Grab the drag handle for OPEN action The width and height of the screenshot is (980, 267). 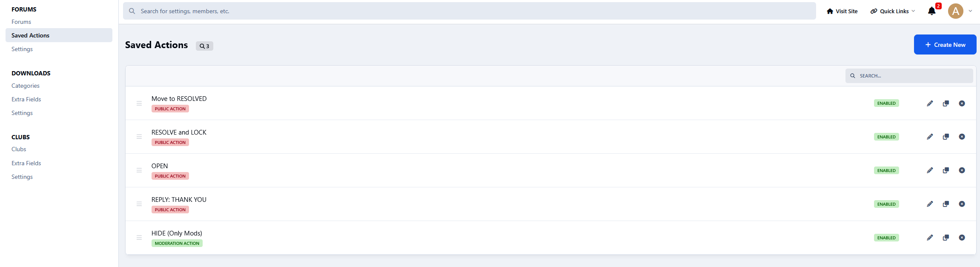click(139, 170)
